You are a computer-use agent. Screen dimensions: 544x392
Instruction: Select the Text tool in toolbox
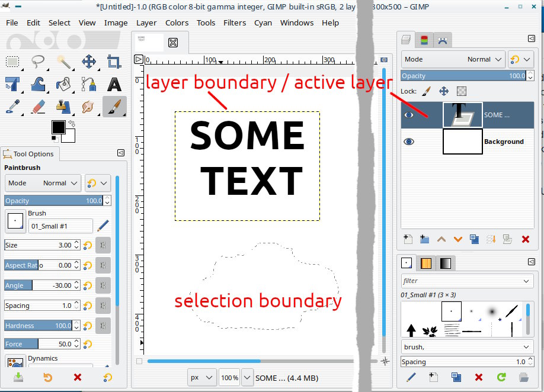tap(114, 84)
